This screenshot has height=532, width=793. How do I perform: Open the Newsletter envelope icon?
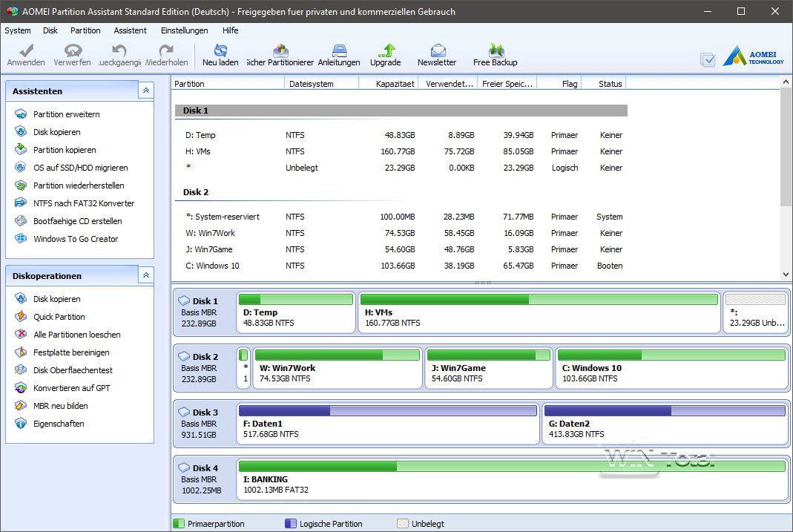coord(438,51)
